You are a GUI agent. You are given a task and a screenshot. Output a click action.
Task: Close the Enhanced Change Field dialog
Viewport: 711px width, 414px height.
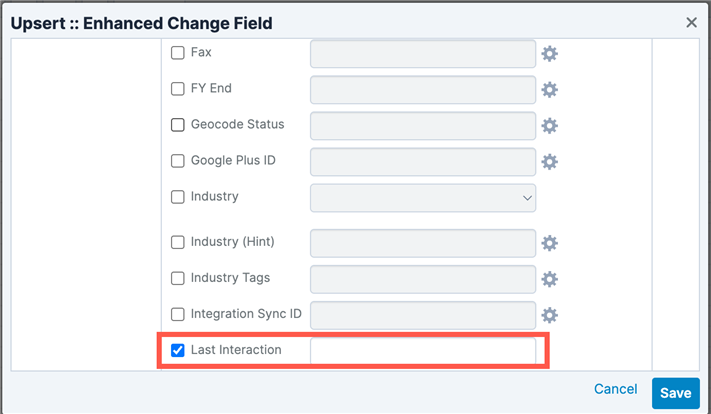691,22
